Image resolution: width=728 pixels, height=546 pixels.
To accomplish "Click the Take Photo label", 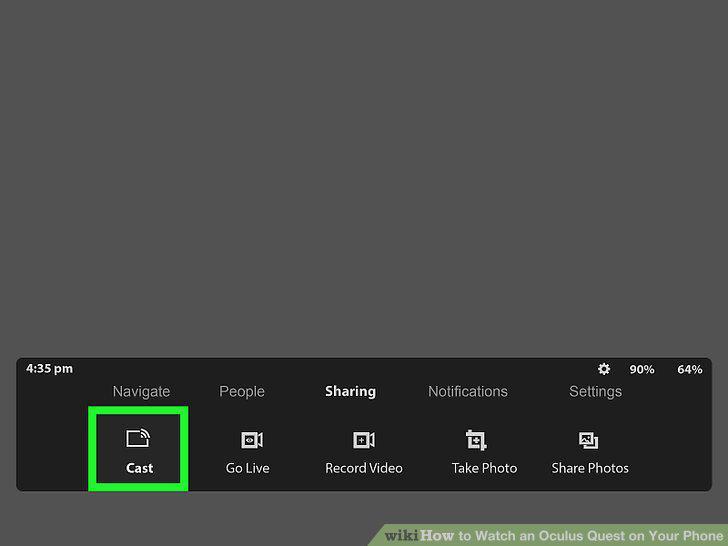I will coord(484,468).
